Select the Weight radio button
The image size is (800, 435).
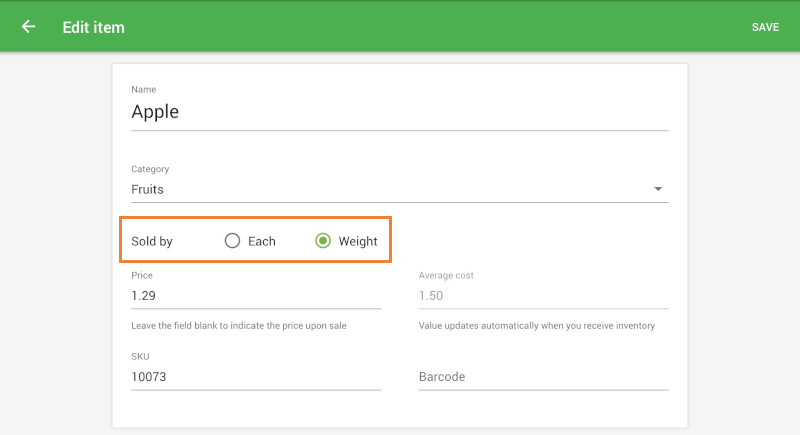pos(323,241)
